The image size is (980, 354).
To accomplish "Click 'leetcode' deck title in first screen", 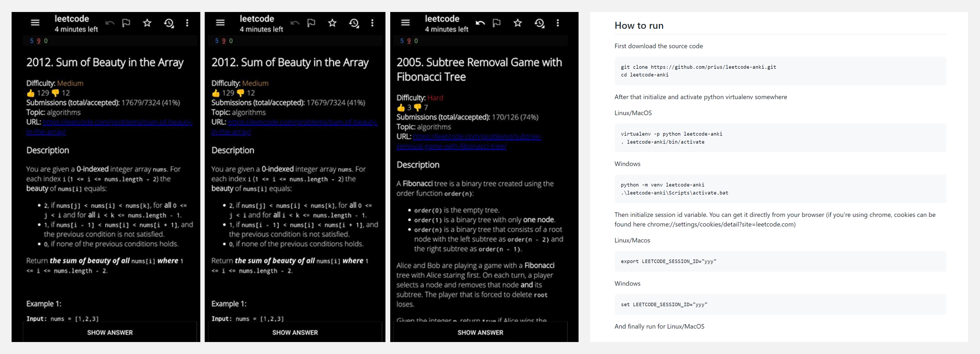I will coord(72,19).
